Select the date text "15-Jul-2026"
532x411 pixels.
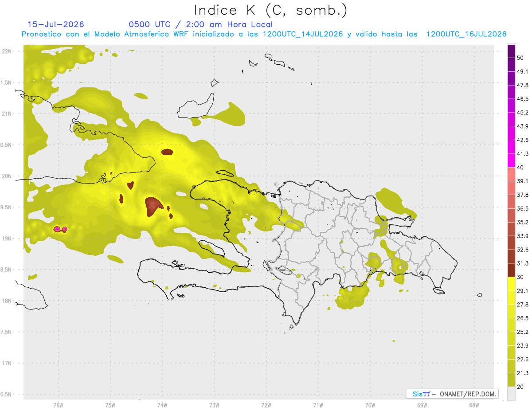56,24
